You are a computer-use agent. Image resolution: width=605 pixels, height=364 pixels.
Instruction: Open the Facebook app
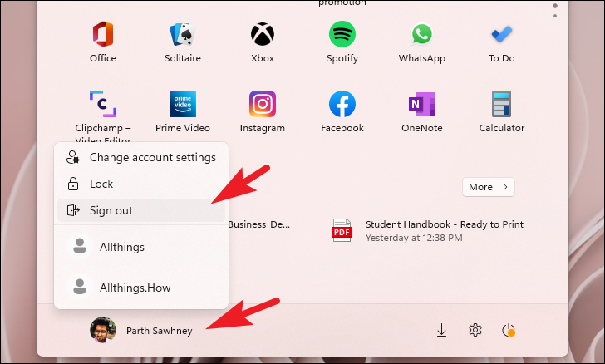[x=342, y=111]
